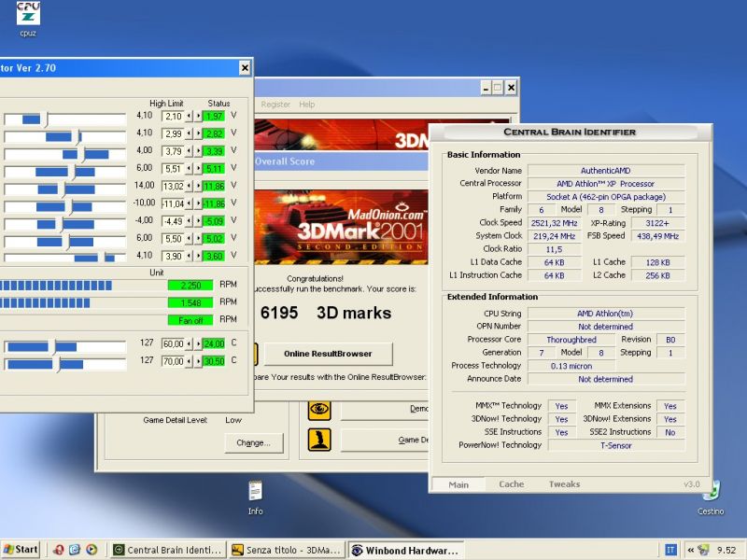Click the Clock Ratio value 11,5
Image resolution: width=747 pixels, height=560 pixels.
tap(554, 249)
